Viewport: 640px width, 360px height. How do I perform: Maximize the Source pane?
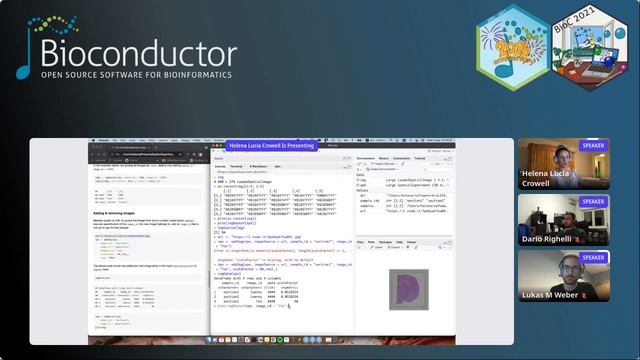tap(349, 158)
